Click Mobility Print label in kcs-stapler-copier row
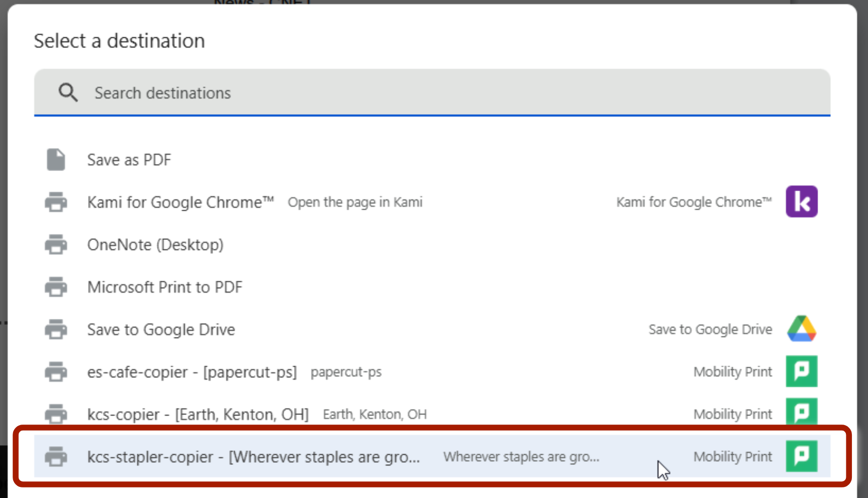868x498 pixels. [x=733, y=457]
